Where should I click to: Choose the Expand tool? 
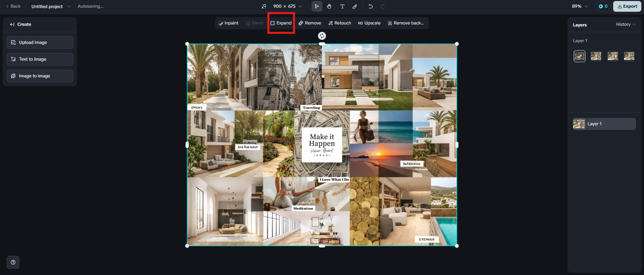point(281,23)
